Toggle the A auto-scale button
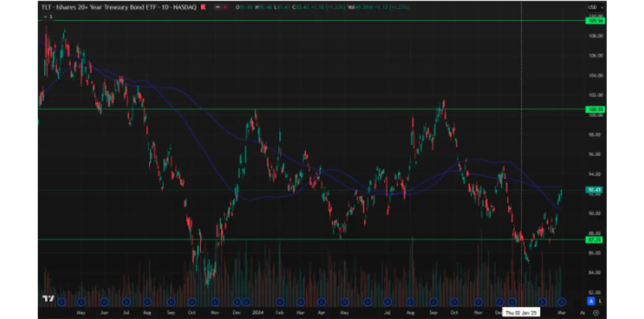The image size is (644, 319). [591, 301]
